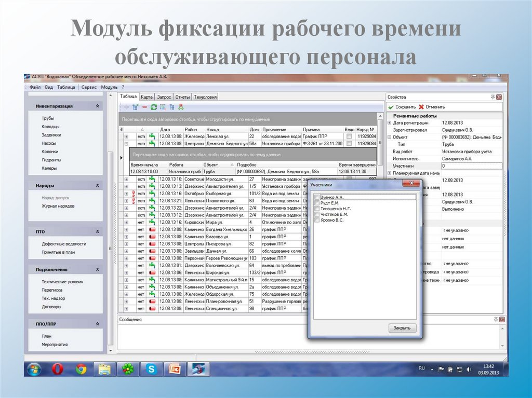Check the Зуенко А.А. participant checkbox
The height and width of the screenshot is (398, 532).
click(317, 197)
